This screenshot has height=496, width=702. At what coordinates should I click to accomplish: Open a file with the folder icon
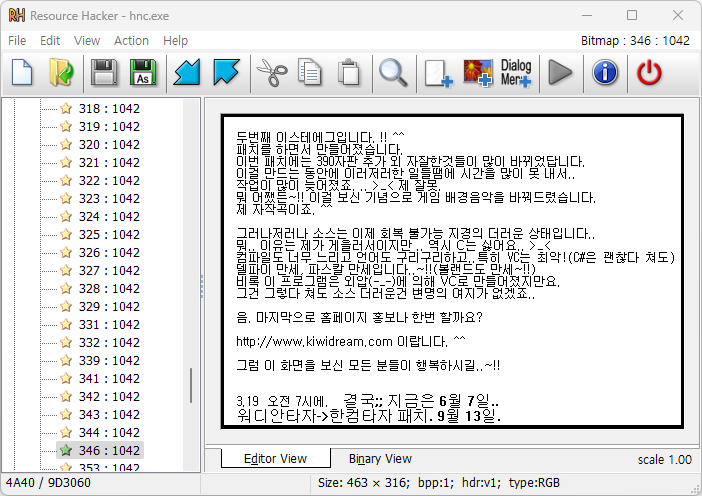61,73
